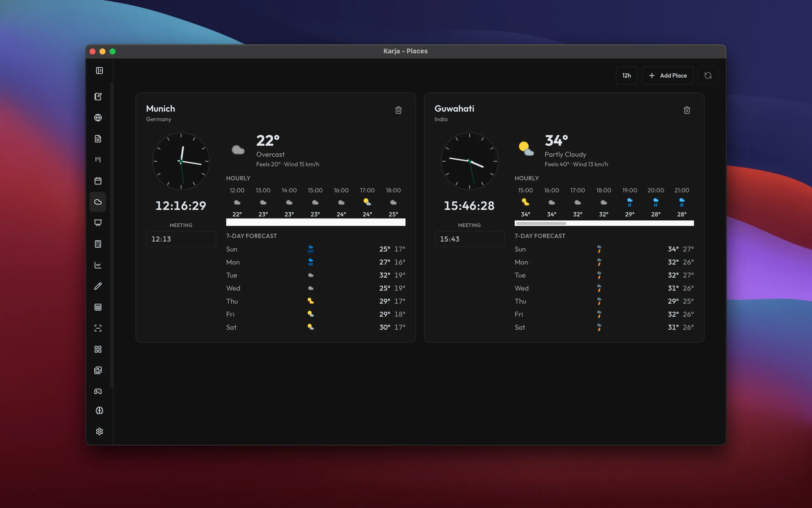812x508 pixels.
Task: Edit the Guwahati meeting time field
Action: [x=469, y=239]
